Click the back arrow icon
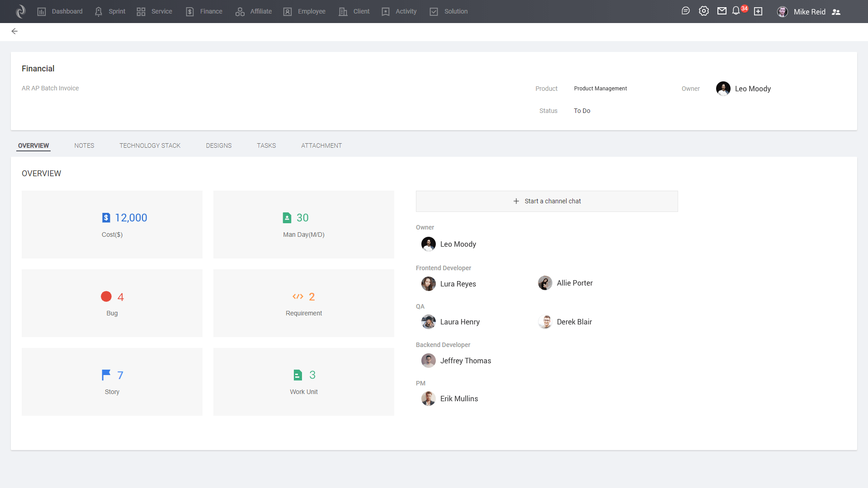Viewport: 868px width, 488px height. click(x=14, y=31)
